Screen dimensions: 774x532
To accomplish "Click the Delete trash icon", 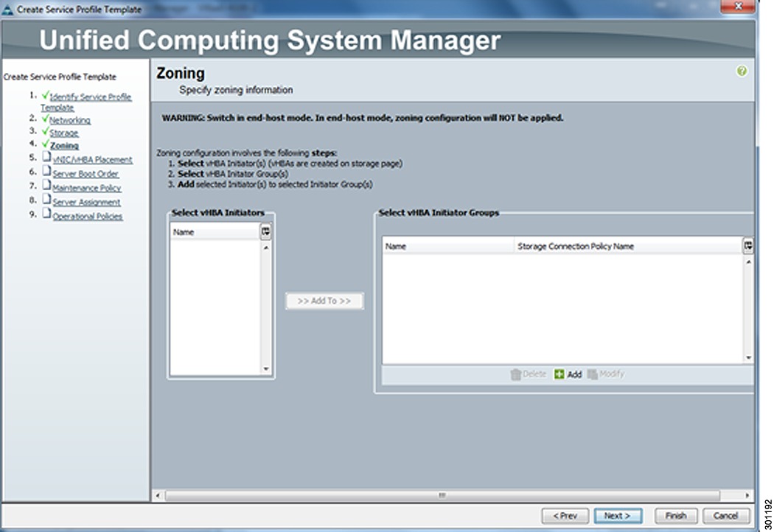I will point(515,374).
